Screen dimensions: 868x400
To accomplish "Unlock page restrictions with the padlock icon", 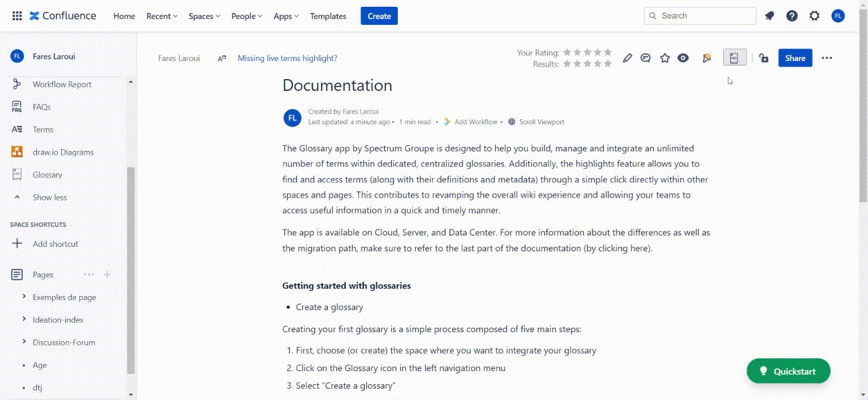I will click(x=764, y=58).
